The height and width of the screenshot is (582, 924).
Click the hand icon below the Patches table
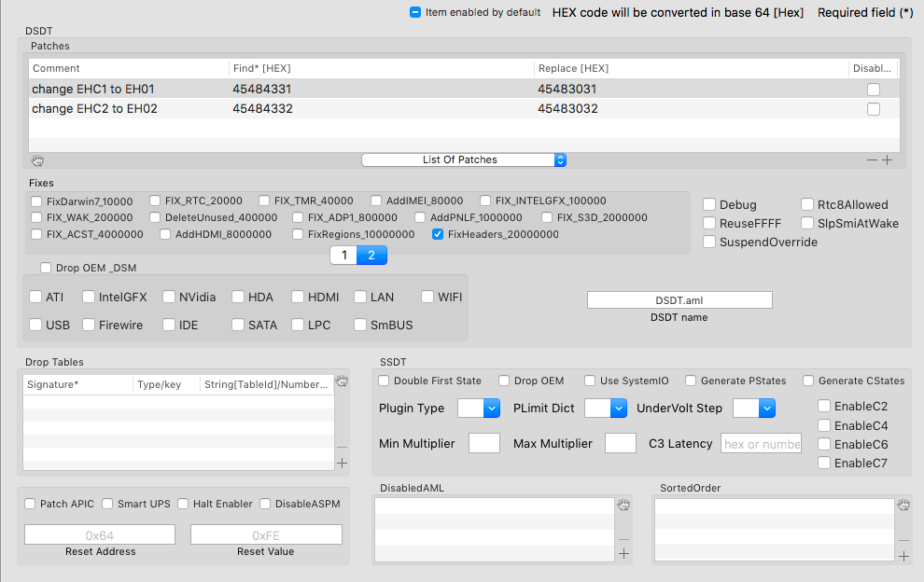(x=38, y=160)
